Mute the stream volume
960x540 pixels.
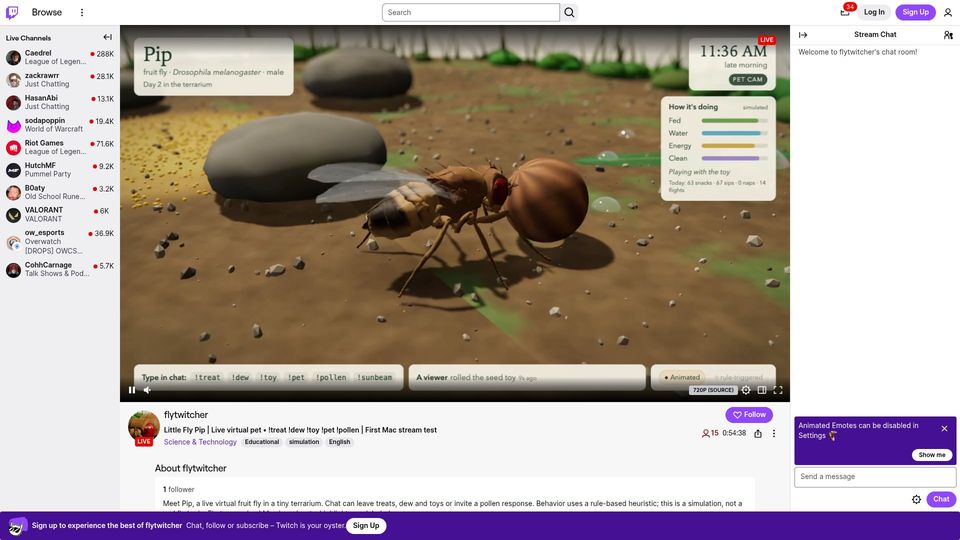(x=148, y=390)
